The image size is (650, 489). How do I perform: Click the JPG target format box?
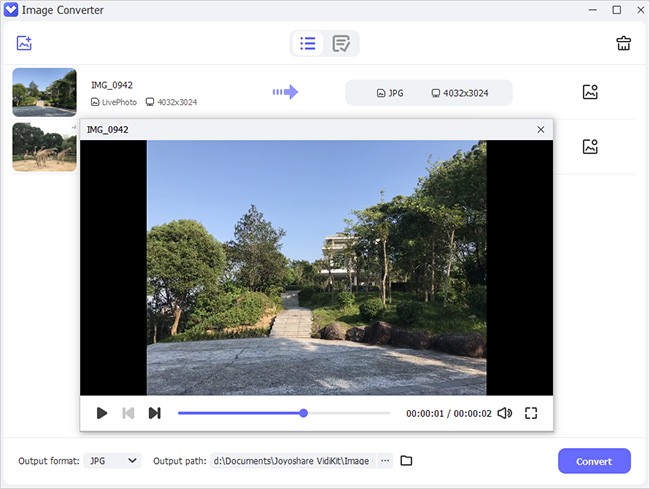(390, 93)
